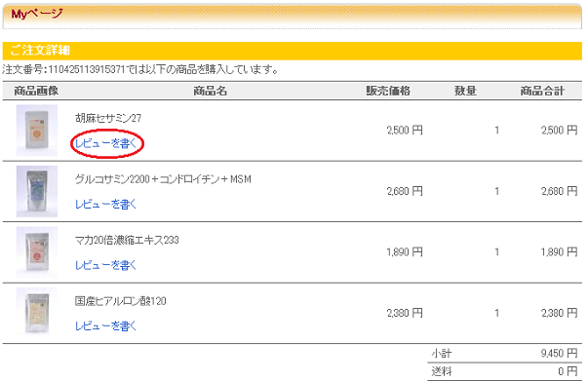Click the 国産ヒアルロン酸120 product title
Viewport: 588px width, 381px height.
(120, 301)
